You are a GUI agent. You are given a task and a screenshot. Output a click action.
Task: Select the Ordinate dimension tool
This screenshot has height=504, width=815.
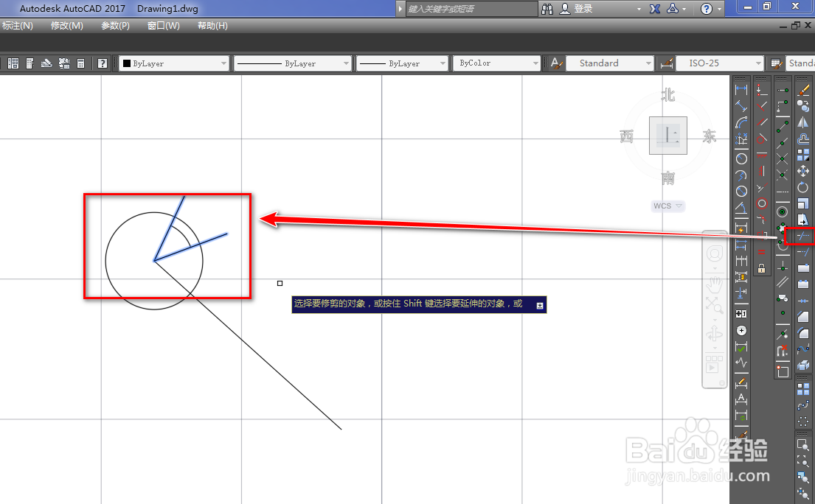tap(741, 139)
